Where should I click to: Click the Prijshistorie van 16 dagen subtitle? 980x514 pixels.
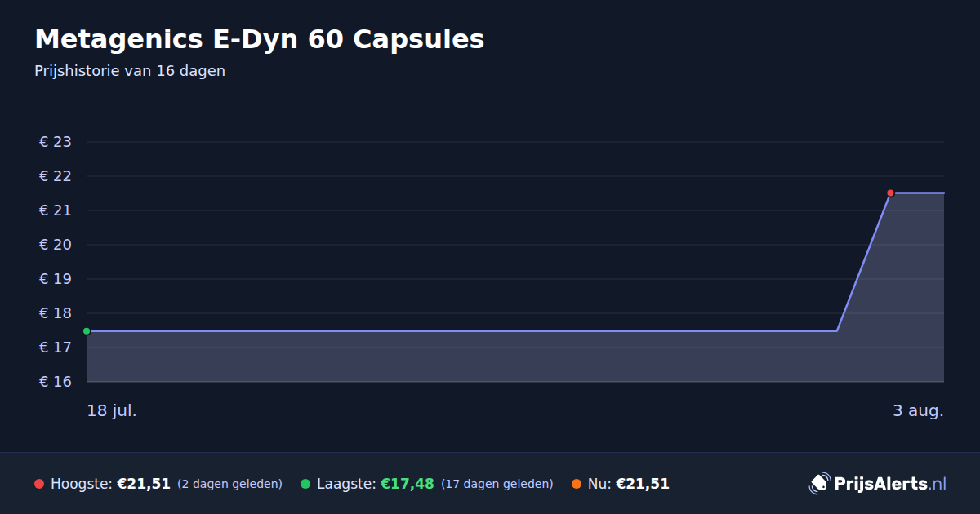click(130, 71)
